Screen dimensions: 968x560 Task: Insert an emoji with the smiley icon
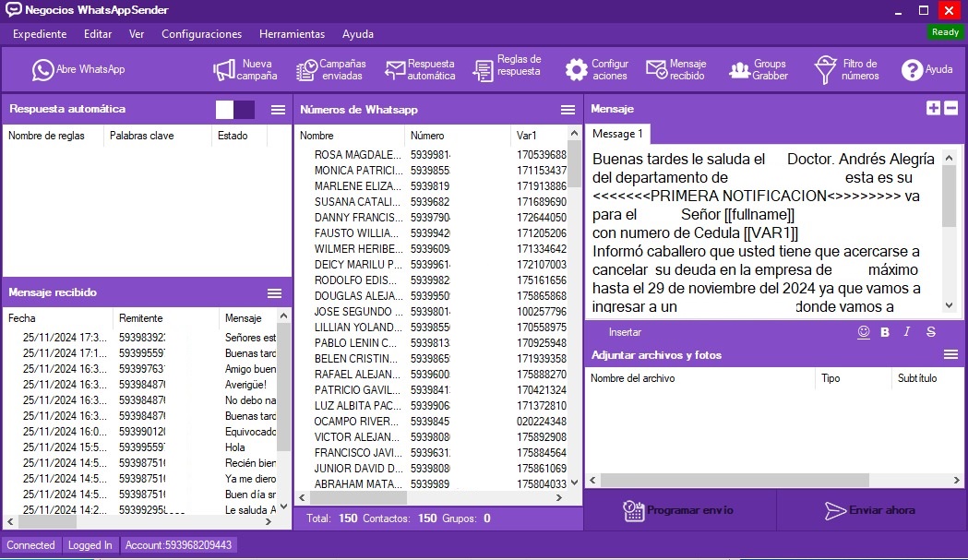point(864,332)
